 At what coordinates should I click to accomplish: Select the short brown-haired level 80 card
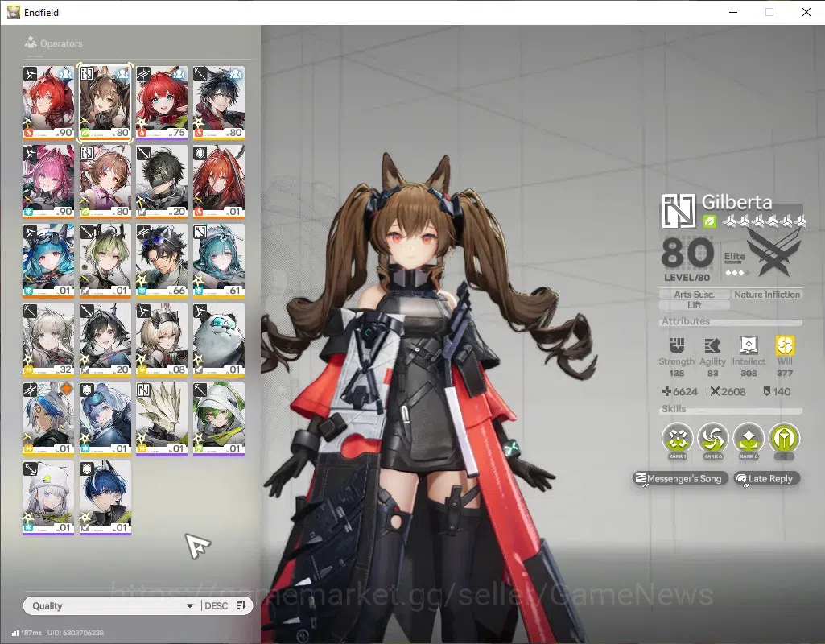point(105,181)
